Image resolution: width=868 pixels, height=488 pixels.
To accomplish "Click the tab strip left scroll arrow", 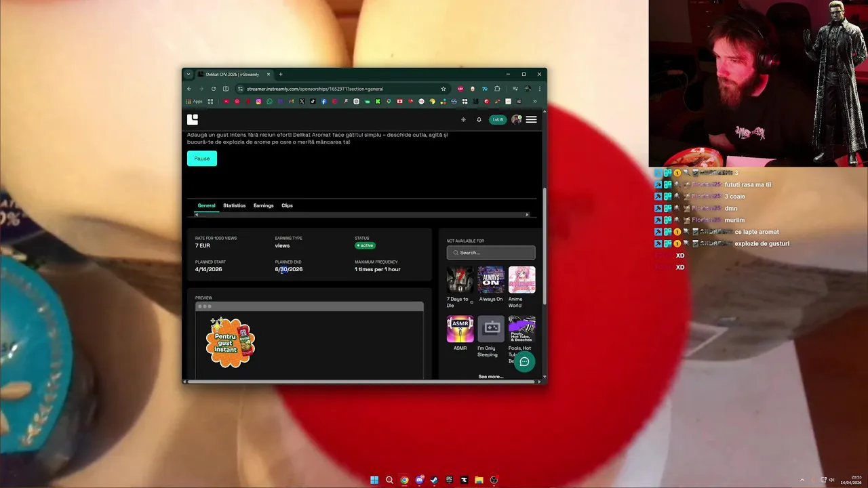I will pos(197,215).
